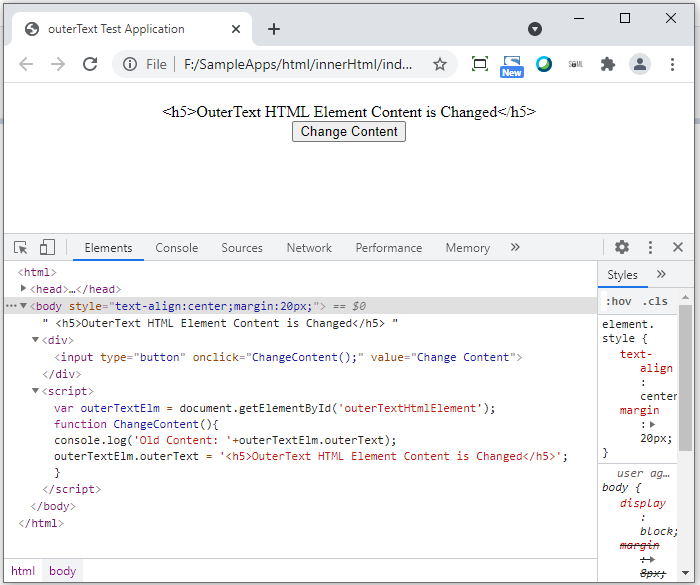The height and width of the screenshot is (585, 700).
Task: Open the Network panel
Action: pos(309,248)
